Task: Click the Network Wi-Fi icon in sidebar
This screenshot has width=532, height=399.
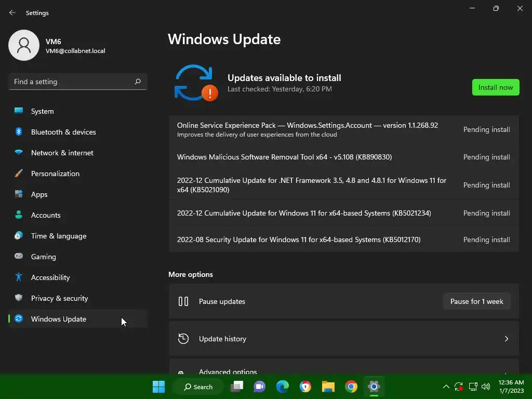Action: pos(19,152)
